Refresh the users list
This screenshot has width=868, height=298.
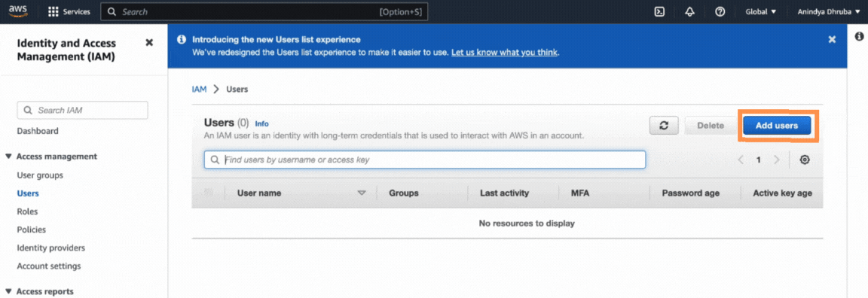665,126
